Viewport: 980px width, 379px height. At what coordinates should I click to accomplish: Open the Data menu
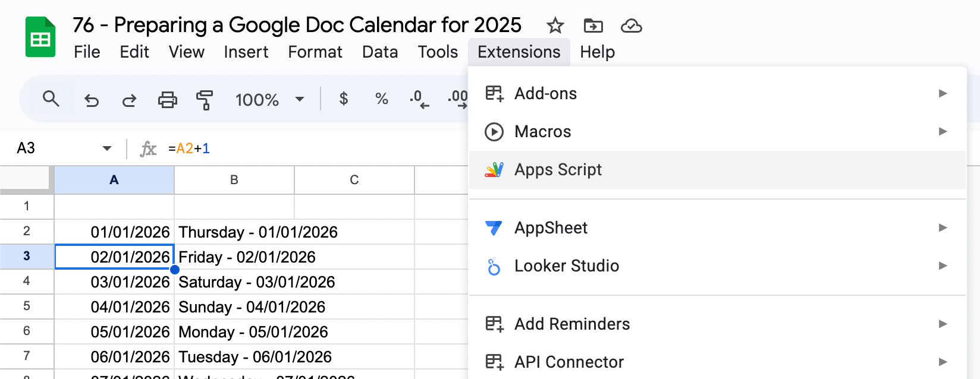[x=380, y=52]
